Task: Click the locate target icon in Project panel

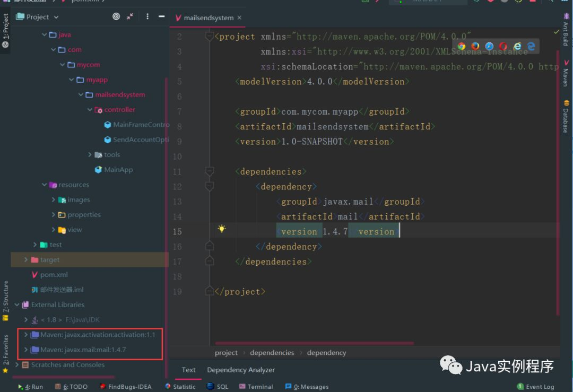Action: tap(116, 17)
